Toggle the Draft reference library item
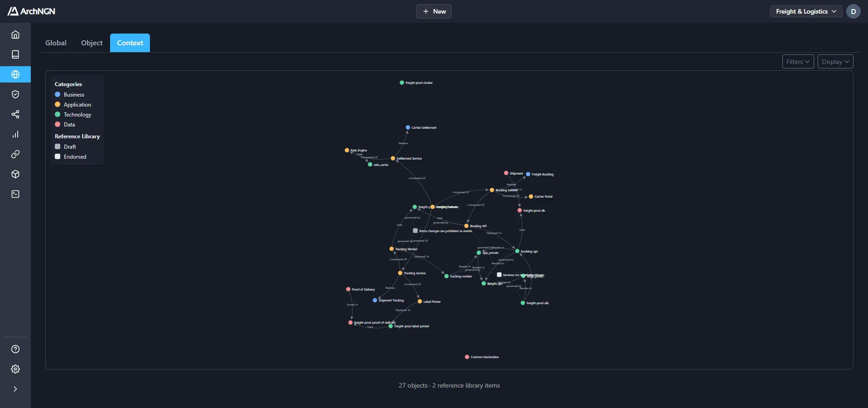 66,147
